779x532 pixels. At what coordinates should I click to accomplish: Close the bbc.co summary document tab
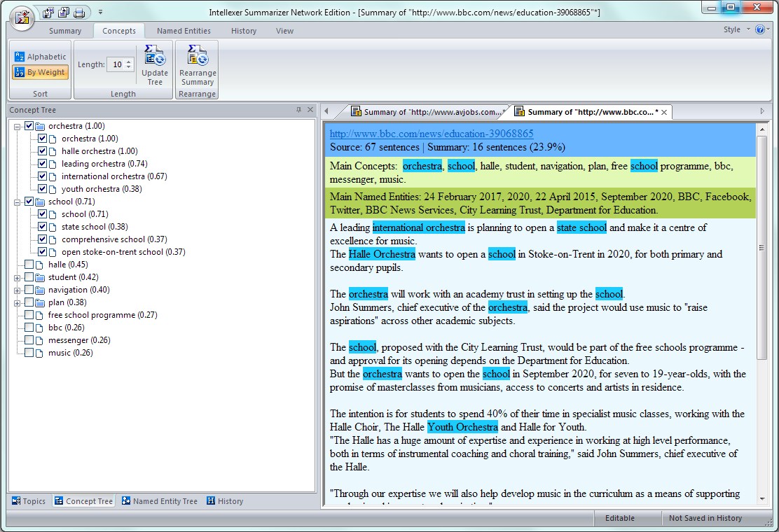point(663,112)
